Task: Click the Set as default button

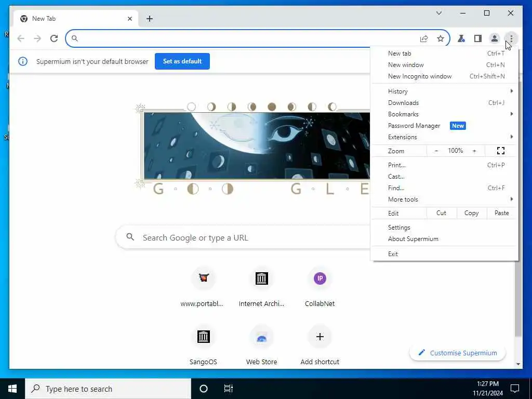Action: (x=182, y=61)
